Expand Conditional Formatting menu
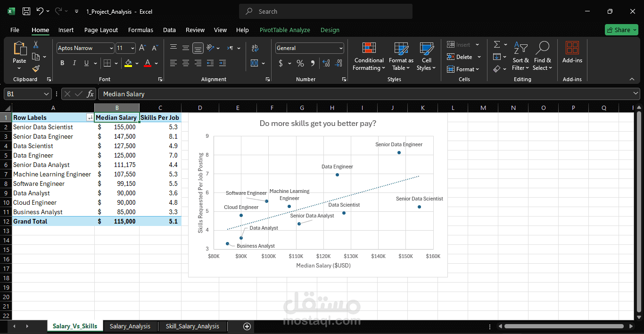 pos(369,56)
